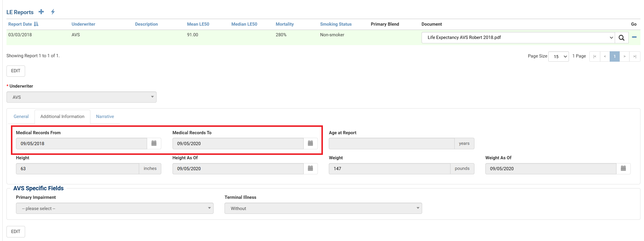Image resolution: width=644 pixels, height=241 pixels.
Task: Click the minus icon in the Go column
Action: pyautogui.click(x=634, y=37)
